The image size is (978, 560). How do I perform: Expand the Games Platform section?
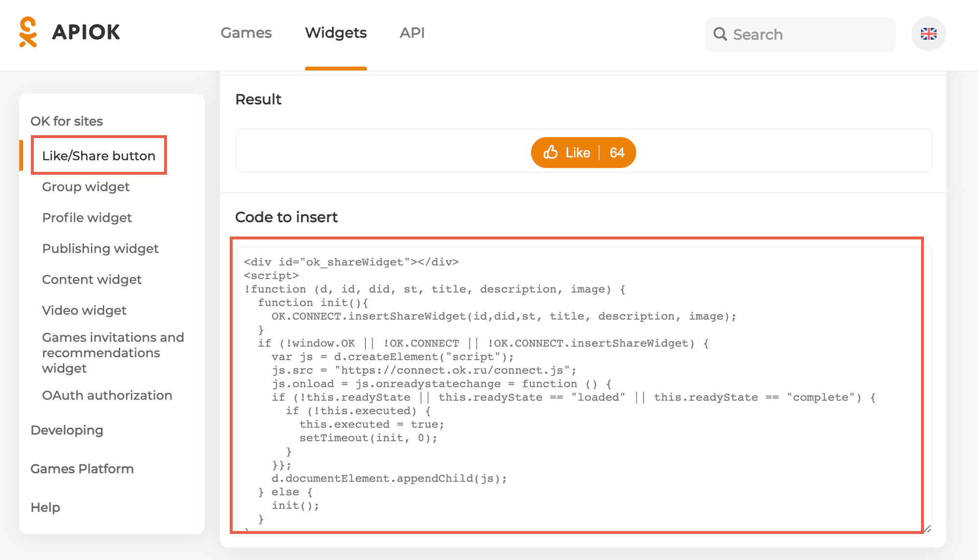(82, 469)
